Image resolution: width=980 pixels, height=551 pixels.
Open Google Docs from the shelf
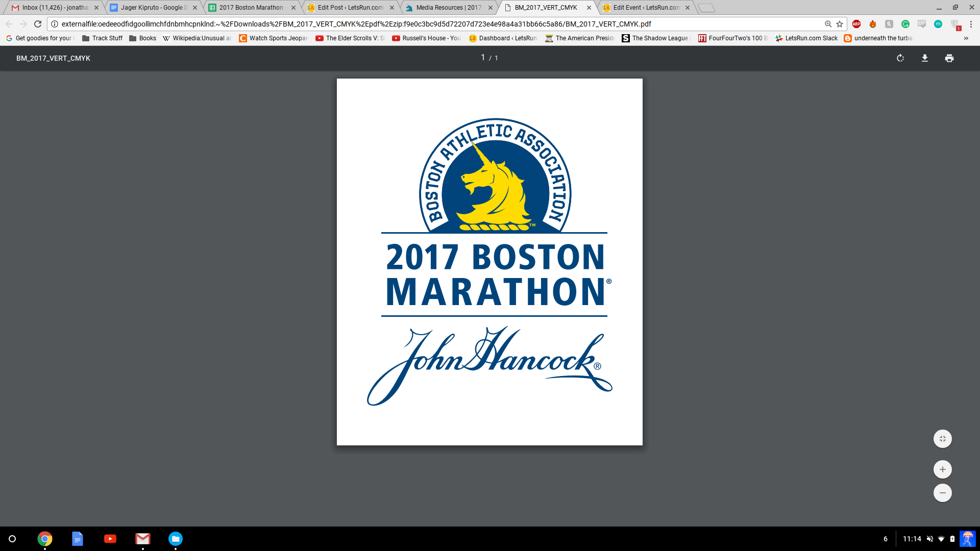pyautogui.click(x=78, y=539)
